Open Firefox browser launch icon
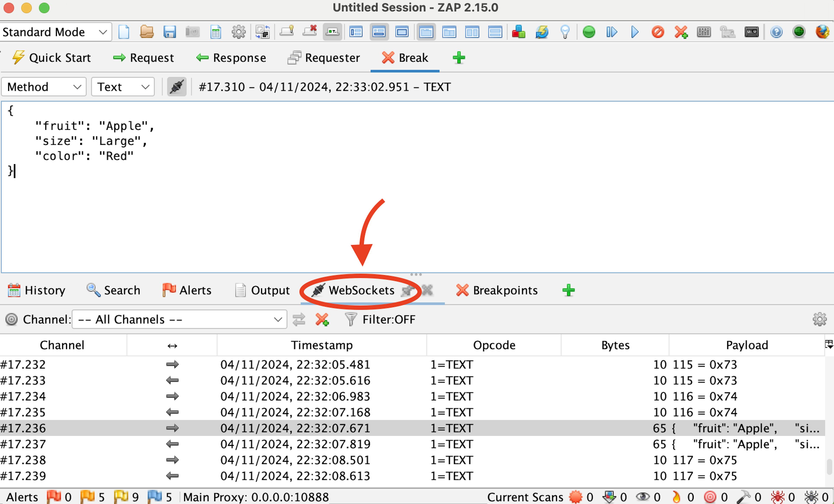The height and width of the screenshot is (504, 834). click(x=822, y=32)
